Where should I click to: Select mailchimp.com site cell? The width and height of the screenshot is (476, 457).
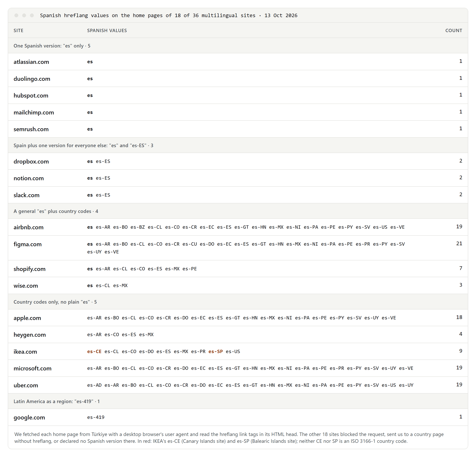coord(34,112)
